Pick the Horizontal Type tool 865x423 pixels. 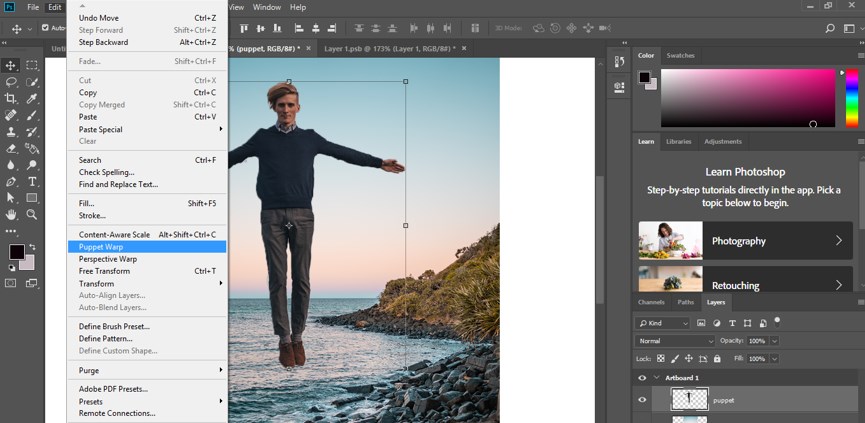coord(32,181)
